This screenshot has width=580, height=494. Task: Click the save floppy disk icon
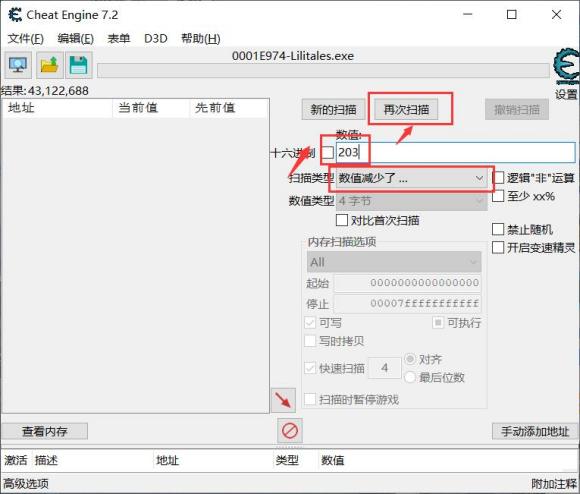click(x=78, y=65)
